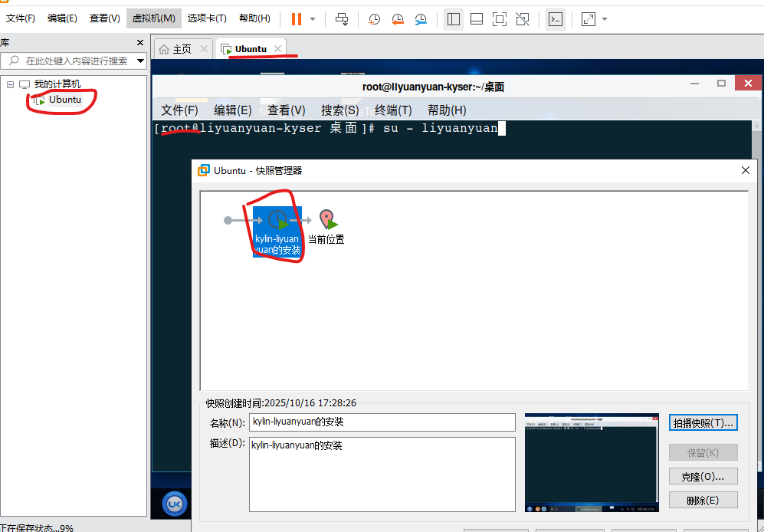Close the root terminal window
The width and height of the screenshot is (764, 532).
[x=748, y=84]
